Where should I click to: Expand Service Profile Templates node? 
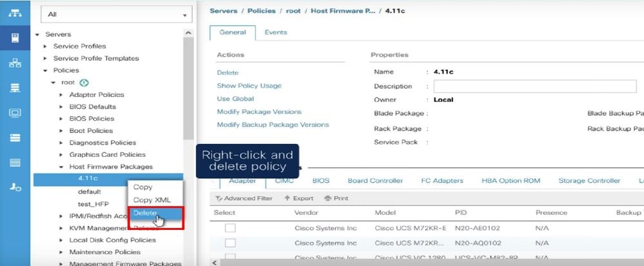click(45, 58)
